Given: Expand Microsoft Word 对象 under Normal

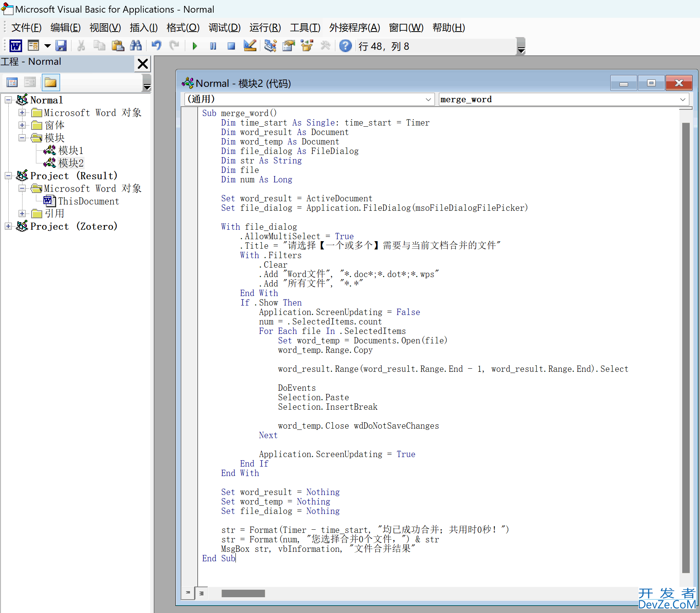Looking at the screenshot, I should [x=22, y=112].
